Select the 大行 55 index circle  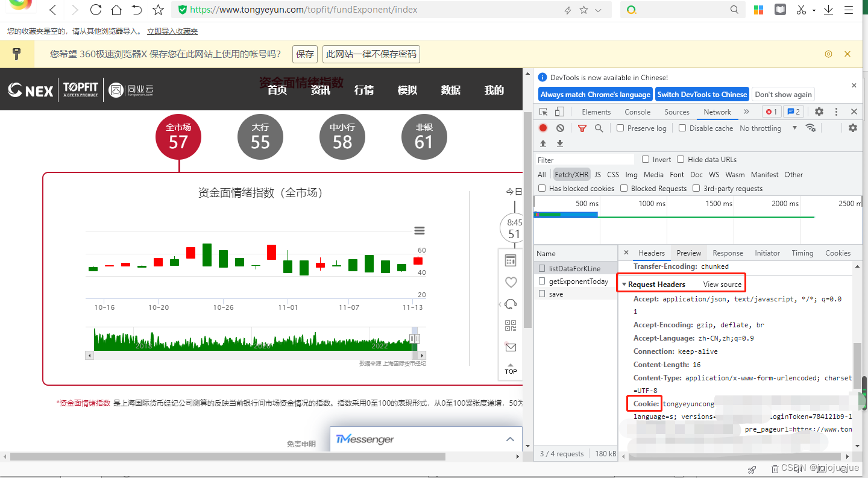click(x=260, y=136)
